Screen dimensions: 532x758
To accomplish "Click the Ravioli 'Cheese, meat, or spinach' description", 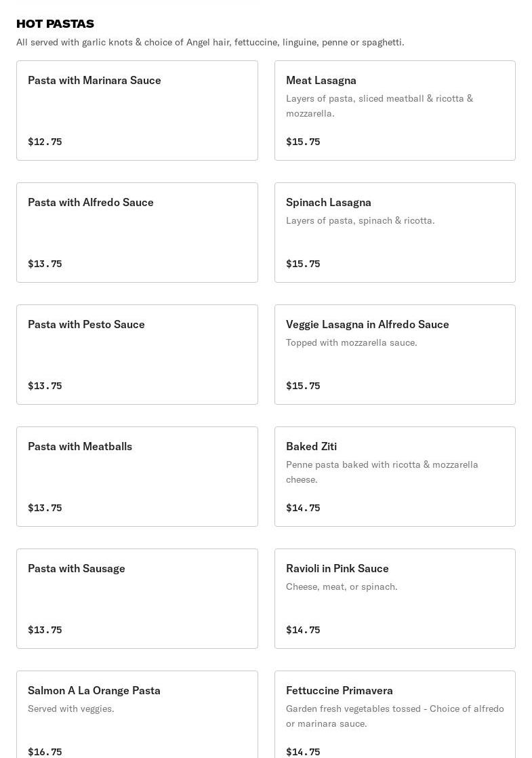I will coord(342,587).
